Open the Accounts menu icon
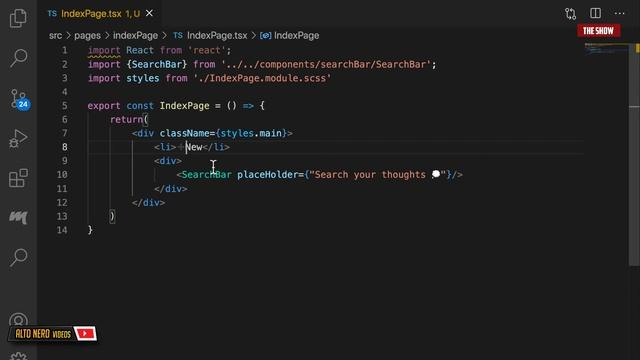The height and width of the screenshot is (360, 640). tap(18, 320)
